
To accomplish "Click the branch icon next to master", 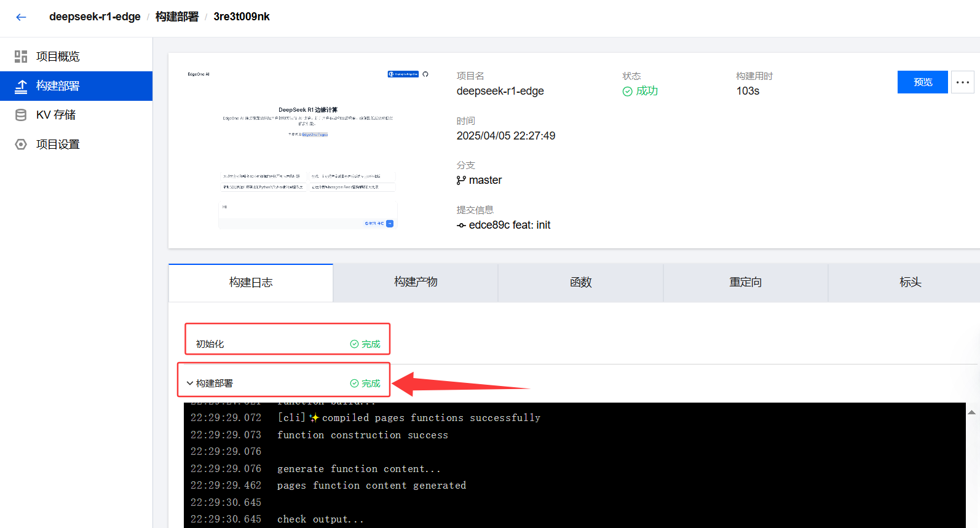I will [461, 180].
